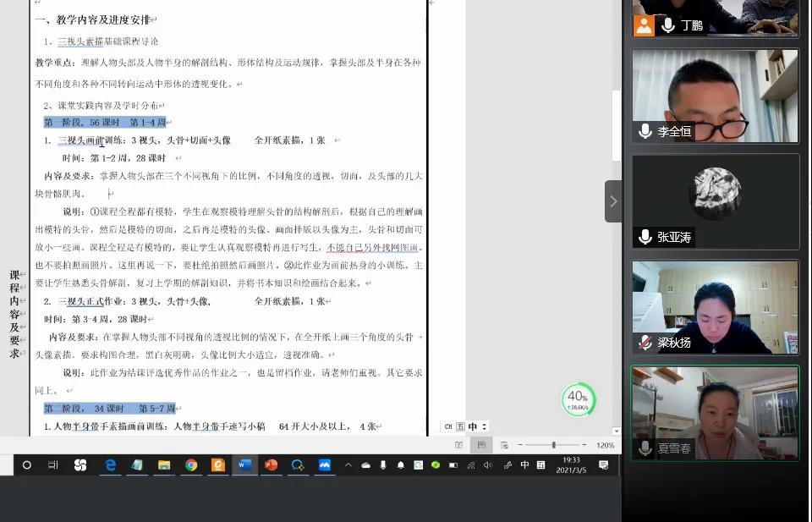Click the 120% zoom level button
812x522 pixels.
605,445
